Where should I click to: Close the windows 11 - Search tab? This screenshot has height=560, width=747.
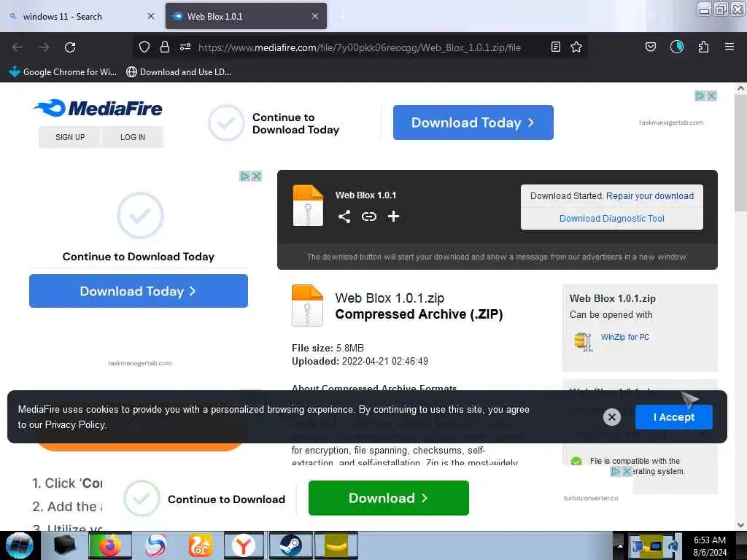tap(151, 16)
